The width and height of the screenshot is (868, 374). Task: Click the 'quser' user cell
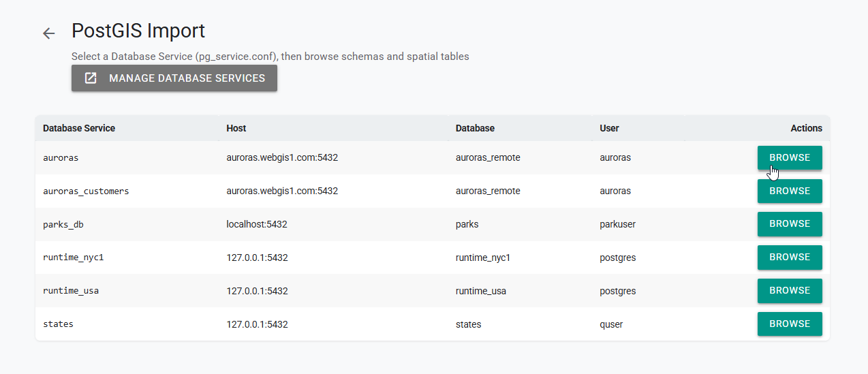(612, 324)
